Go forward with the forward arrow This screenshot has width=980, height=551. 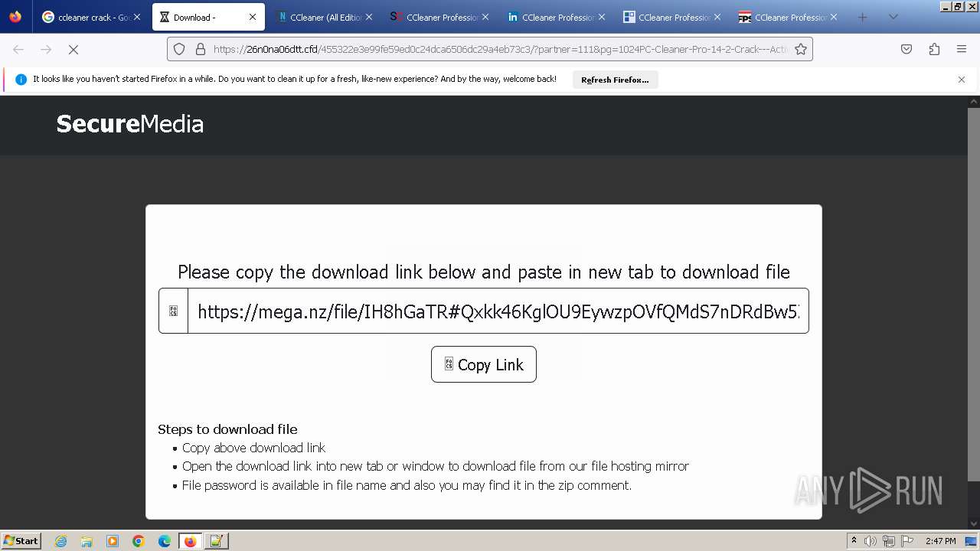point(46,49)
